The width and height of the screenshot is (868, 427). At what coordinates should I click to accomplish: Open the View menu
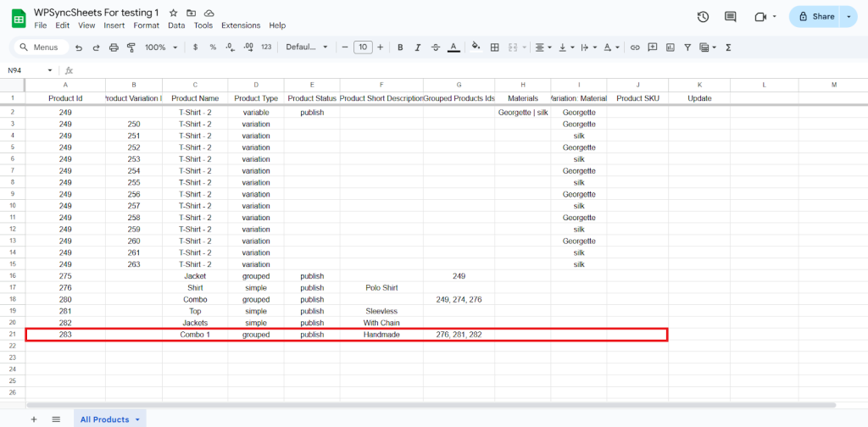tap(87, 25)
